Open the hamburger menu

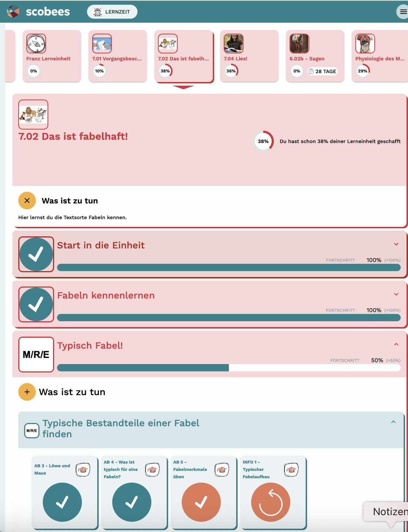coord(403,12)
